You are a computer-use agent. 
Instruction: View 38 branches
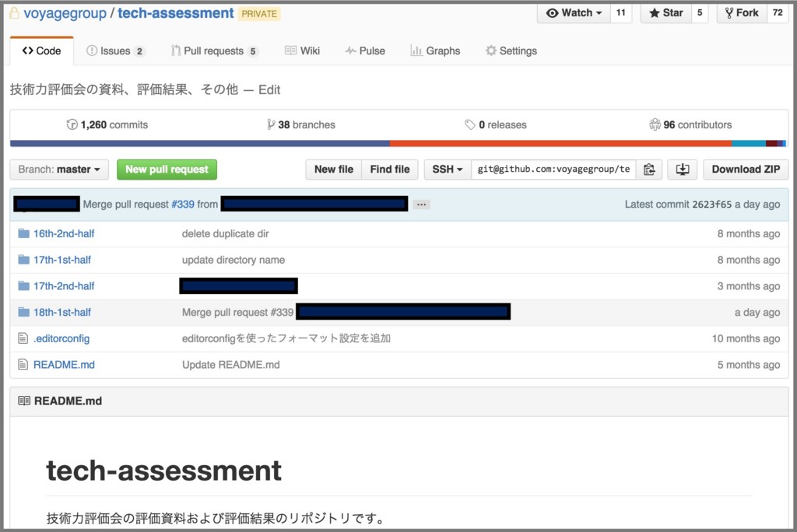tap(301, 125)
